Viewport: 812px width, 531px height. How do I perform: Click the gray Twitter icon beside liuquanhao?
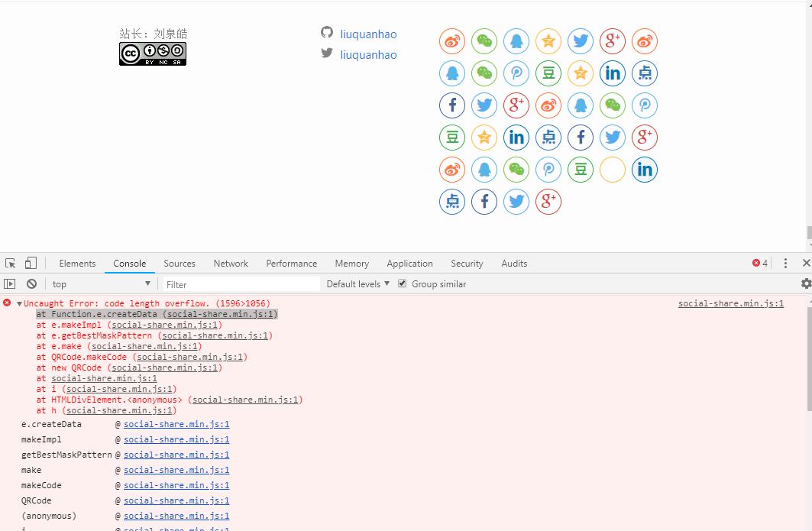pos(327,53)
